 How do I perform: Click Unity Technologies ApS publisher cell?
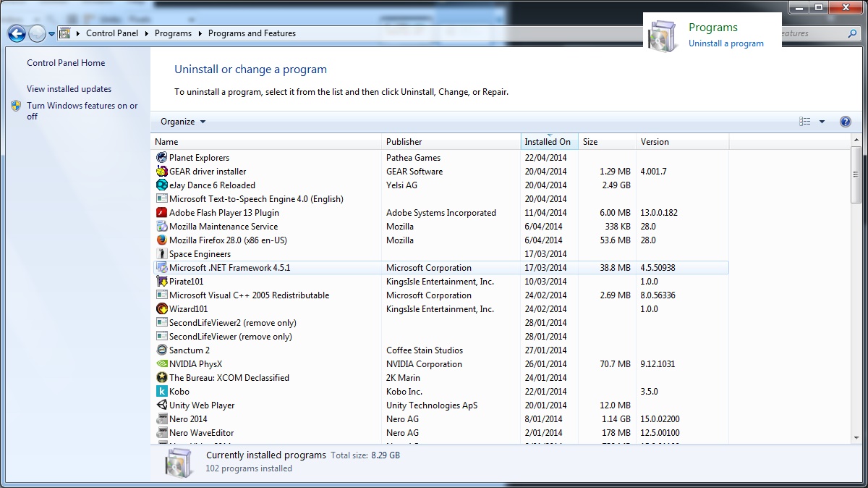pyautogui.click(x=432, y=405)
